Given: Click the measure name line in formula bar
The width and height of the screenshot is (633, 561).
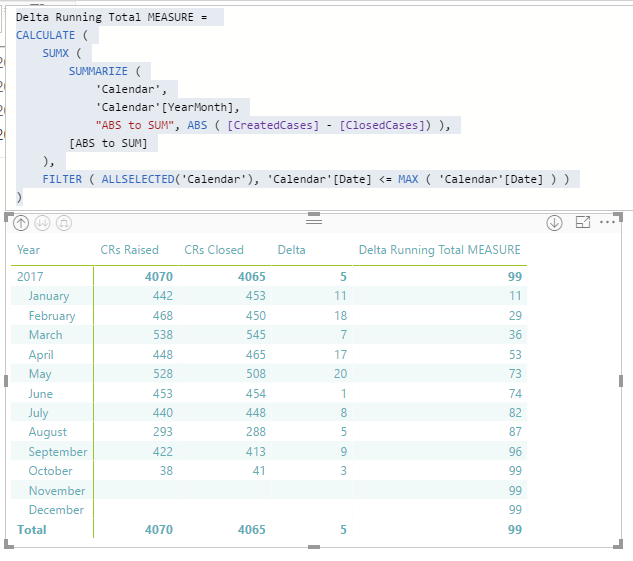Looking at the screenshot, I should click(x=111, y=17).
